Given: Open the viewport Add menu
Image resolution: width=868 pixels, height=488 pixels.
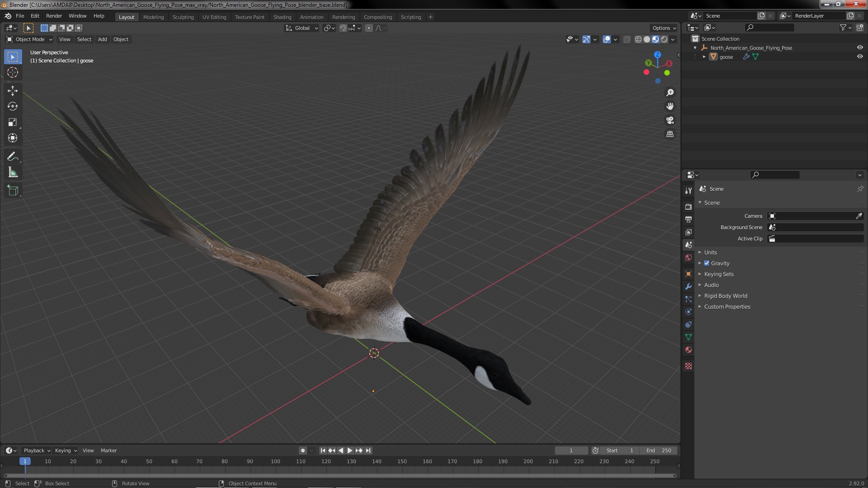Looking at the screenshot, I should (x=103, y=39).
